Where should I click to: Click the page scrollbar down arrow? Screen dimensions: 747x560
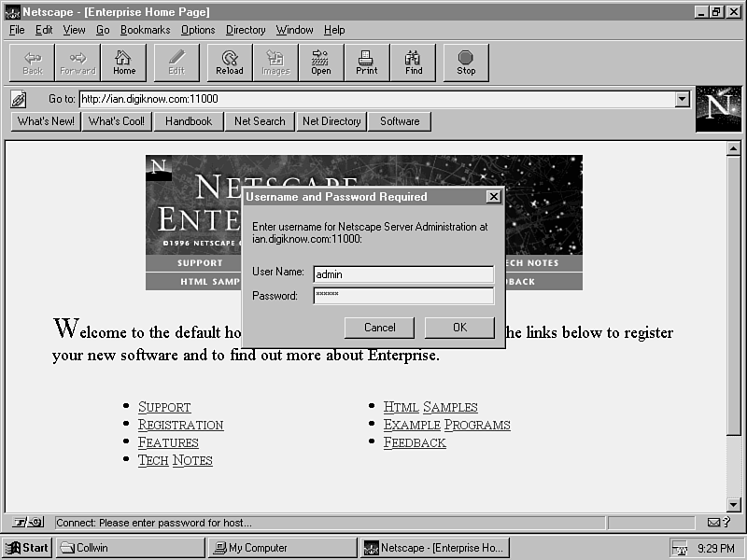[x=734, y=504]
